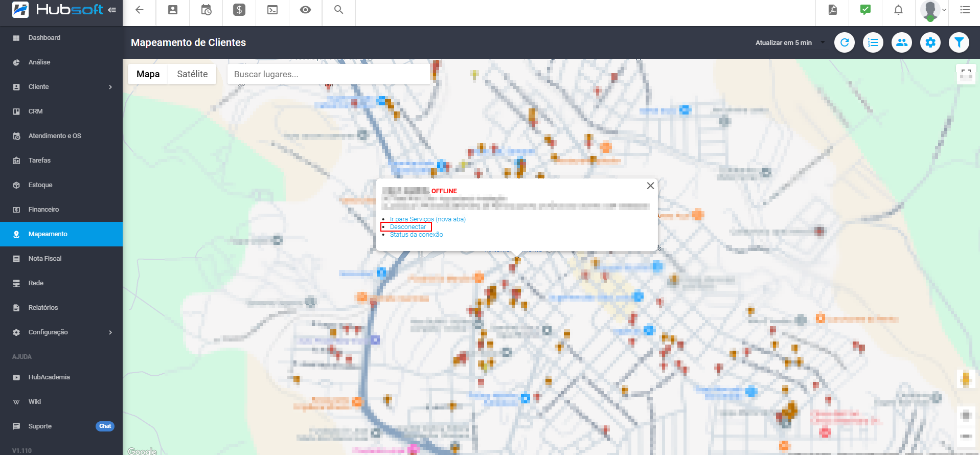The height and width of the screenshot is (455, 980).
Task: Open the user avatar profile menu
Action: click(932, 10)
